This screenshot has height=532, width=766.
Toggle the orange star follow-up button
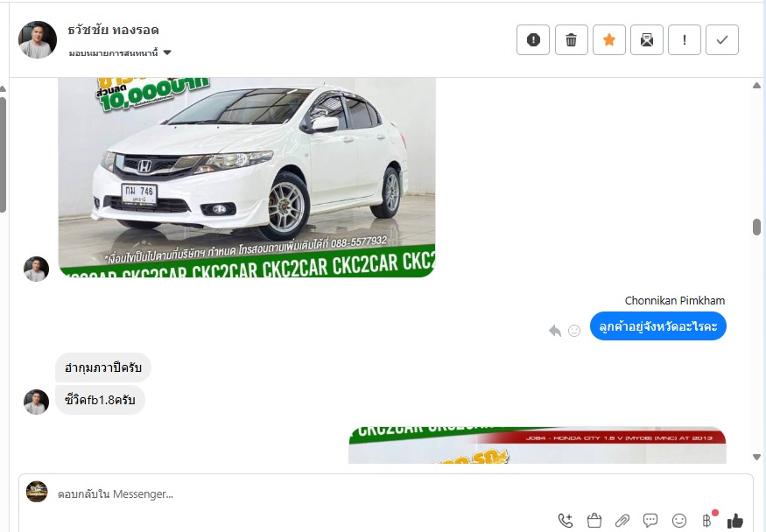click(x=608, y=39)
